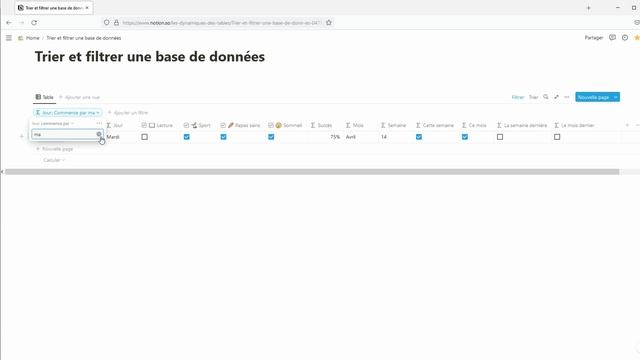This screenshot has height=360, width=640.
Task: Toggle the Cette semaine checkbox
Action: pyautogui.click(x=419, y=137)
